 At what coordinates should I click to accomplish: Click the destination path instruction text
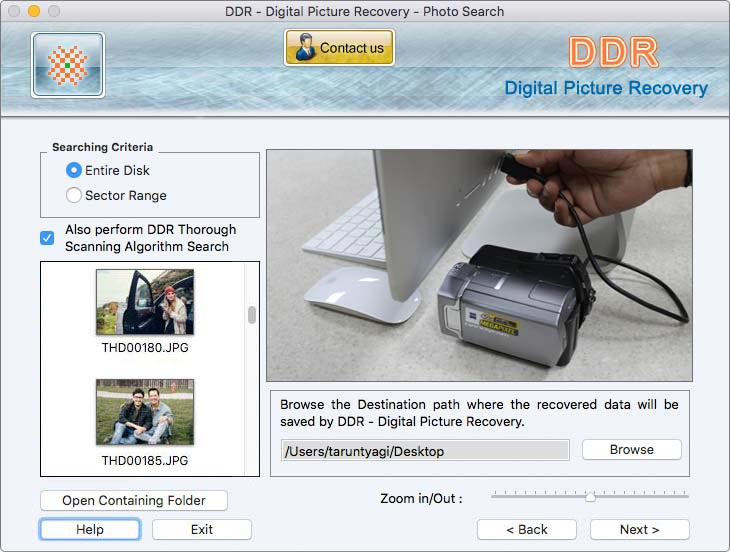tap(479, 413)
